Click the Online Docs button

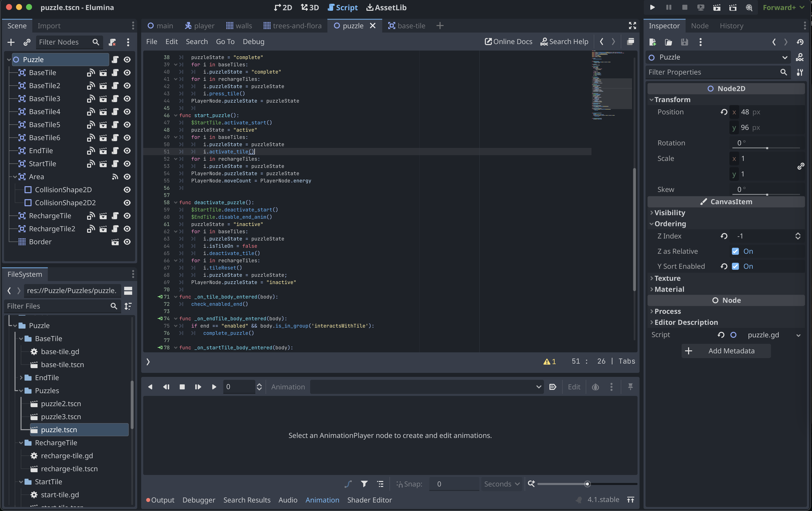[x=508, y=42]
